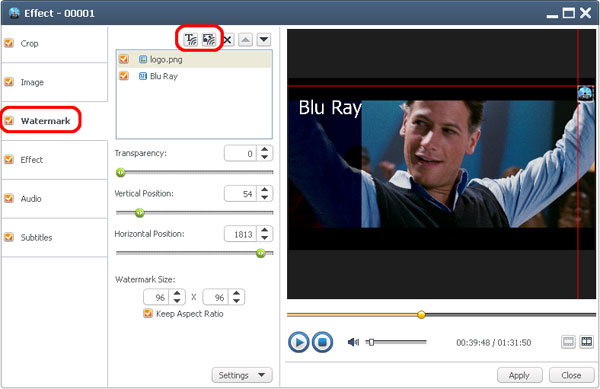Toggle the Effect checkbox
This screenshot has height=389, width=600.
[x=9, y=160]
